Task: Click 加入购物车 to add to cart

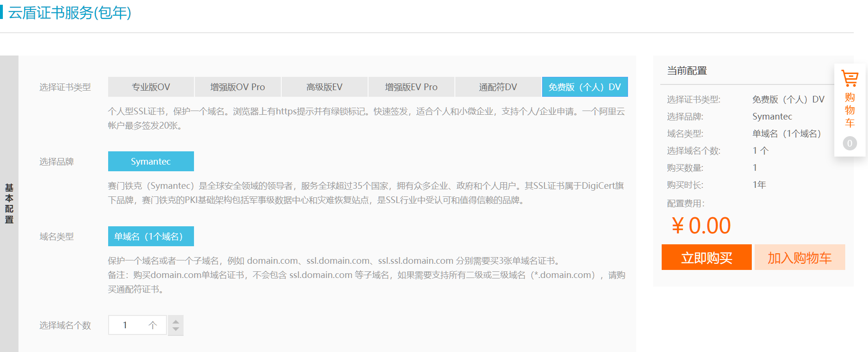Action: pyautogui.click(x=800, y=257)
